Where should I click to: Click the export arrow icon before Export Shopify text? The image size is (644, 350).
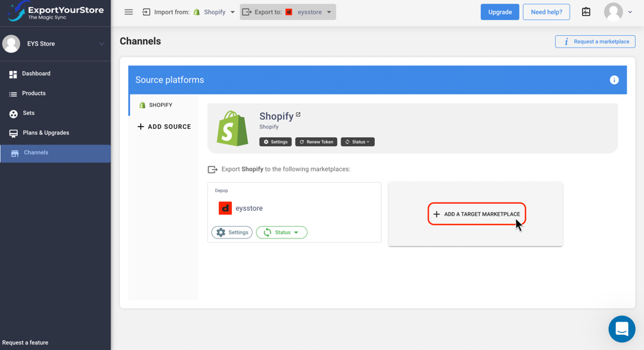[213, 169]
